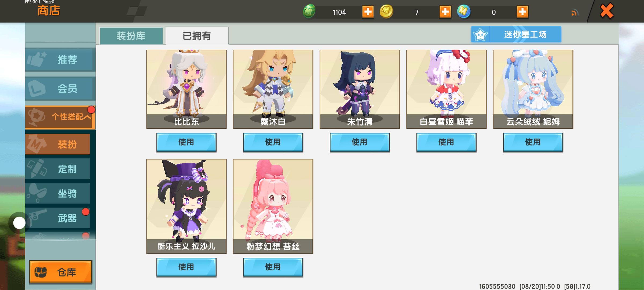The height and width of the screenshot is (290, 644).
Task: Open the 仓库 warehouse button
Action: coord(61,272)
